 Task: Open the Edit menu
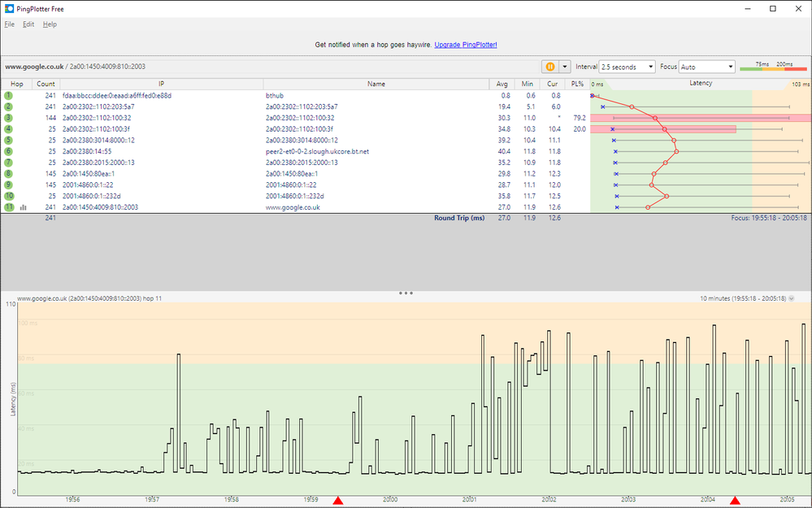pyautogui.click(x=28, y=24)
